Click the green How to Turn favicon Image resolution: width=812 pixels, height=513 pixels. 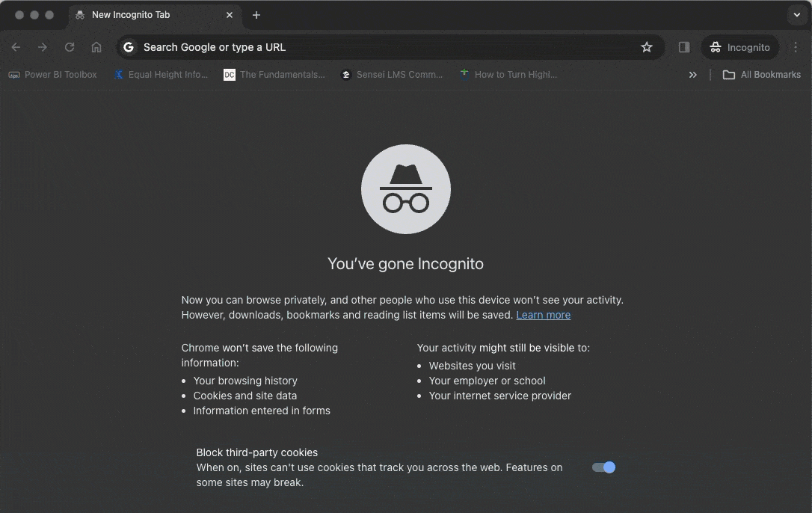click(464, 74)
